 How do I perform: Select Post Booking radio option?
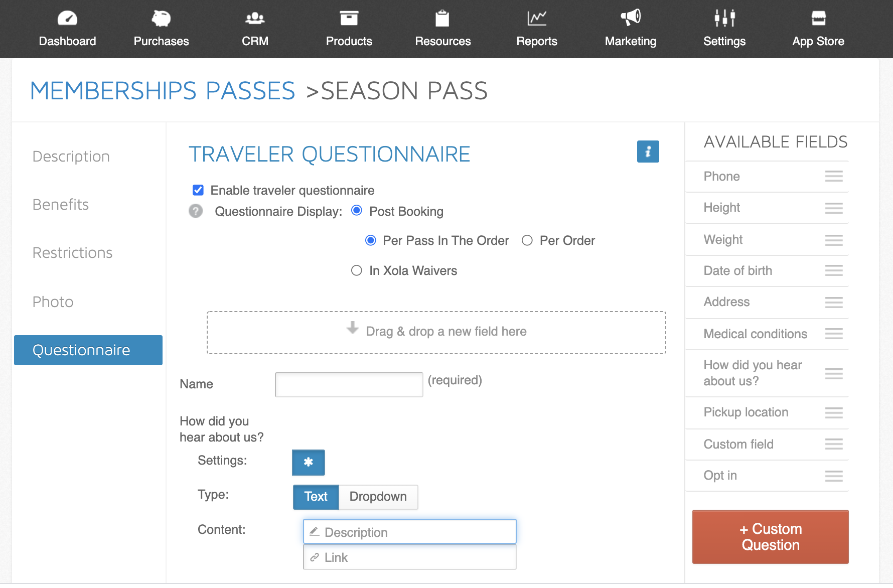(357, 211)
